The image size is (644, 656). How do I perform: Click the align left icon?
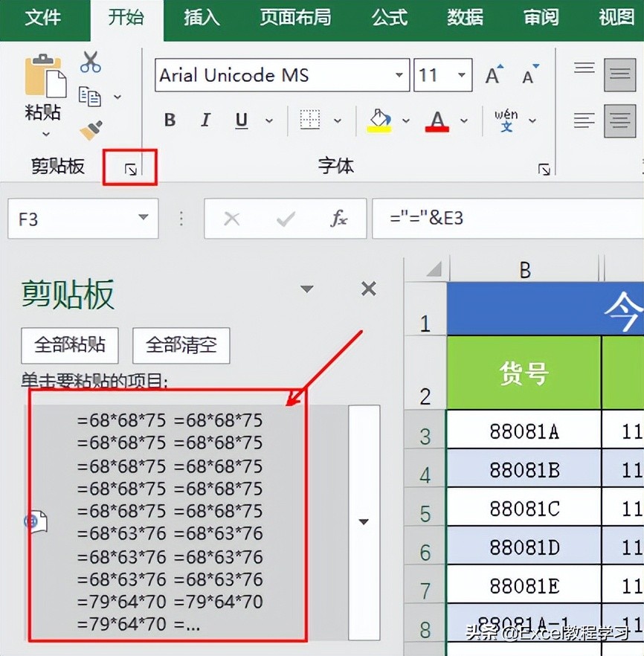(x=585, y=120)
